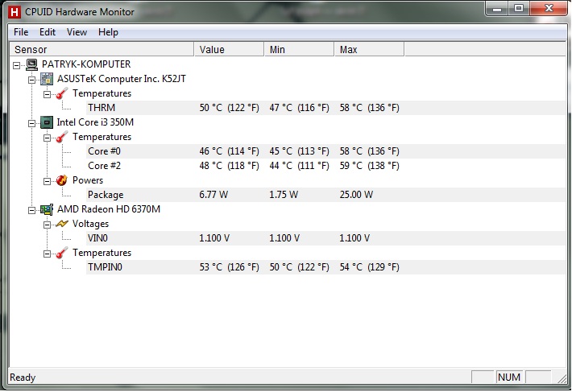
Task: Select ASUSTeK Computer Inc. K52JT label
Action: 122,79
